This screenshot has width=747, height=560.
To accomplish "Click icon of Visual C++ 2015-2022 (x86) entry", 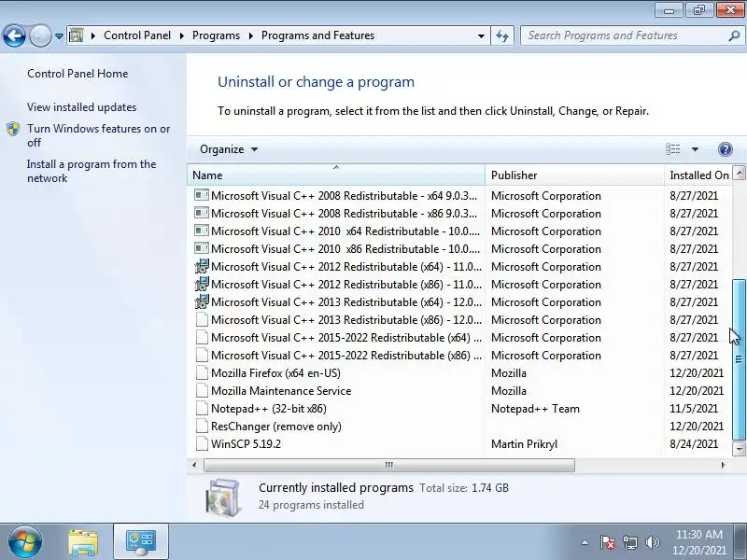I will coord(202,355).
